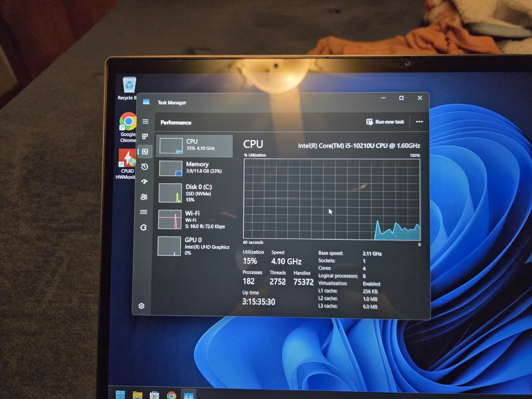Open the Task Manager hamburger navigation menu

145,122
